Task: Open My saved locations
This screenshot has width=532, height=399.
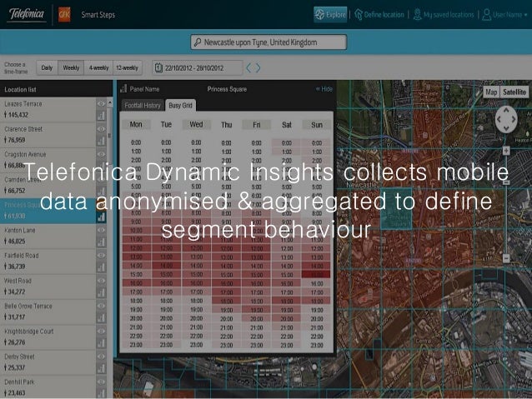Action: point(444,15)
